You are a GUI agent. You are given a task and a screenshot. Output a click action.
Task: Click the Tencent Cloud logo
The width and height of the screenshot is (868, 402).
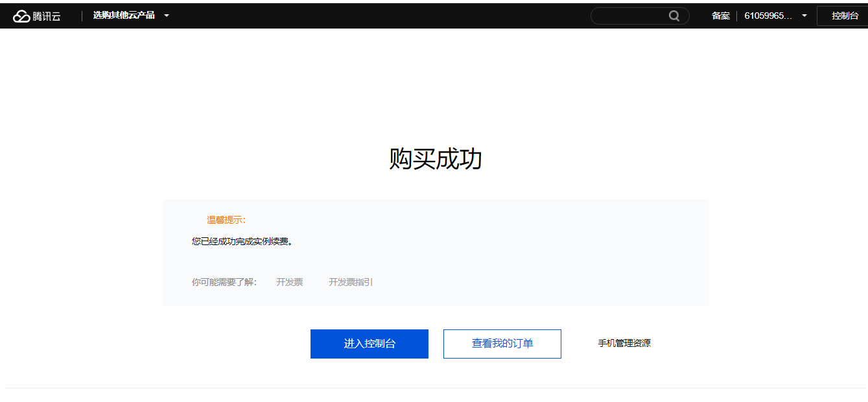[36, 16]
